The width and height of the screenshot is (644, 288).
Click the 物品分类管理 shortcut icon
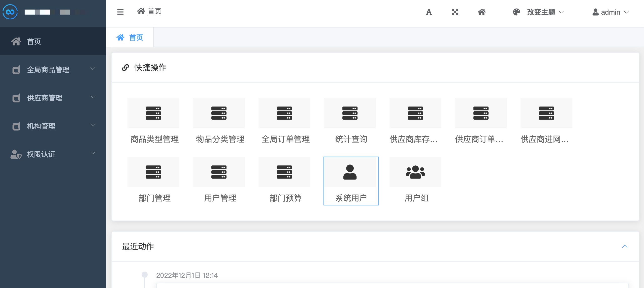coord(219,113)
